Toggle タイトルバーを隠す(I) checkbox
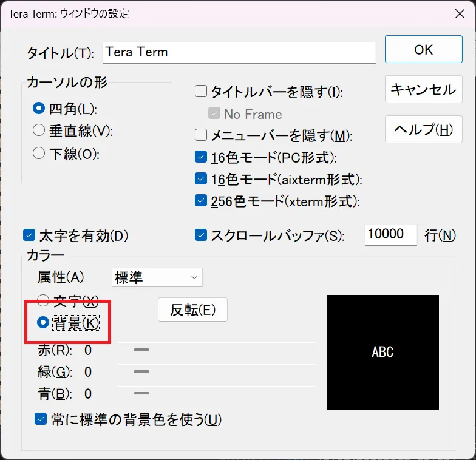Viewport: 476px width, 460px height. coord(200,91)
